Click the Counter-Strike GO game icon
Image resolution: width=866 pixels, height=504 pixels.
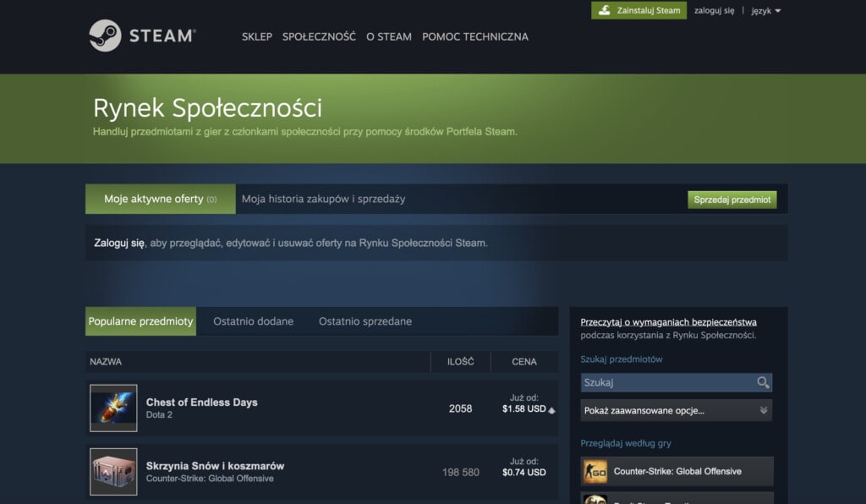click(x=595, y=471)
